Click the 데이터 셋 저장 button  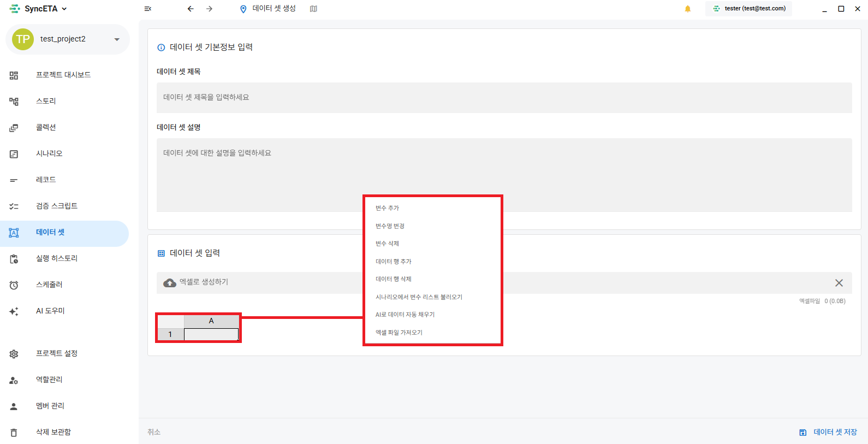tap(828, 432)
